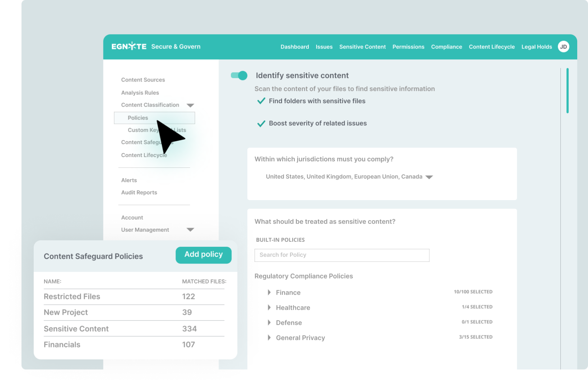Open the Compliance section in top navigation
Viewport: 588px width, 388px height.
click(446, 47)
